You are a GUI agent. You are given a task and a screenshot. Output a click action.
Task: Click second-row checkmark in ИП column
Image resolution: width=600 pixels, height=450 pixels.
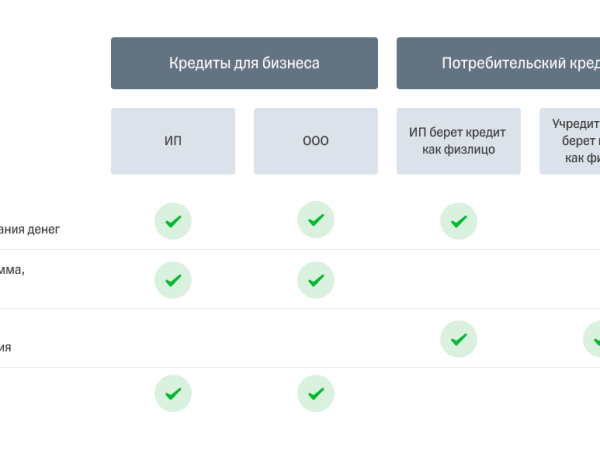coord(173,280)
